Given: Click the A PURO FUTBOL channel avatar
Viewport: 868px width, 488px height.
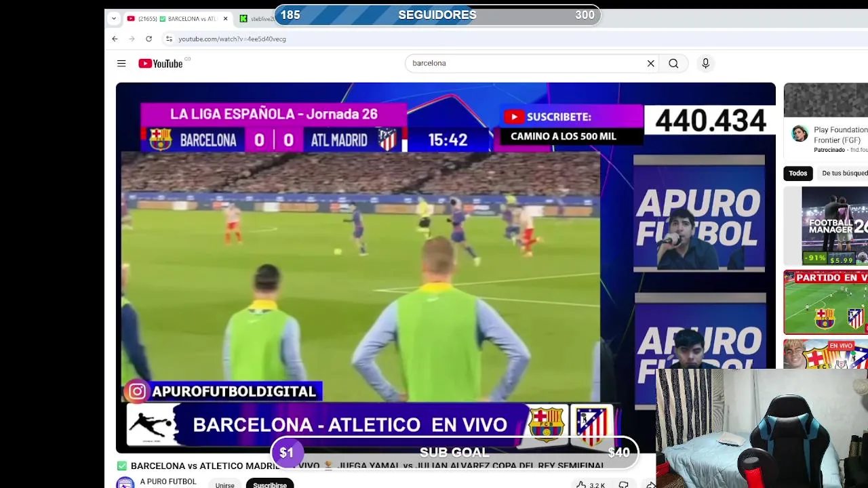Looking at the screenshot, I should (125, 483).
